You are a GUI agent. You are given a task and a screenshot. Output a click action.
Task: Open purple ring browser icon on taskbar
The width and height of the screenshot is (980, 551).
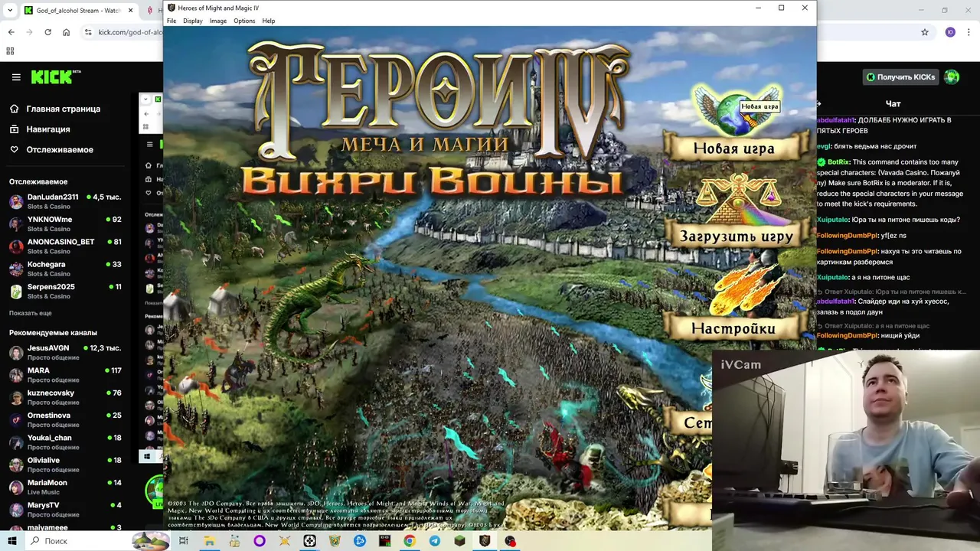point(260,541)
